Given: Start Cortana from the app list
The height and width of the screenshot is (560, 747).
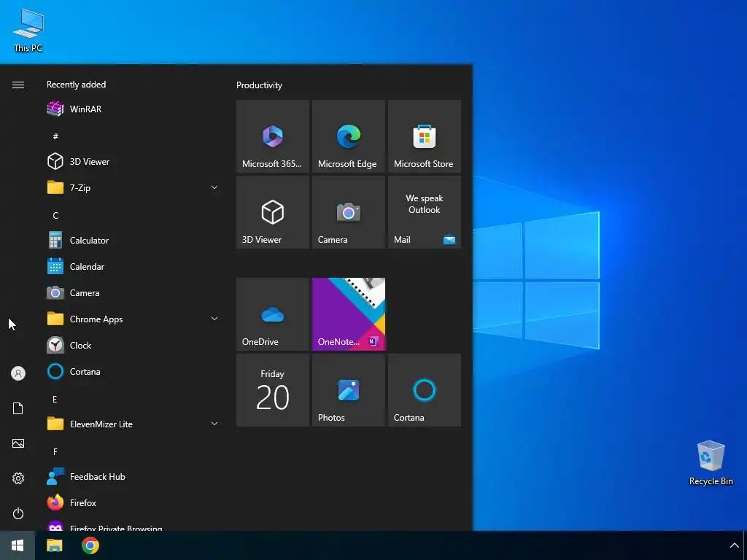Looking at the screenshot, I should pos(133,371).
